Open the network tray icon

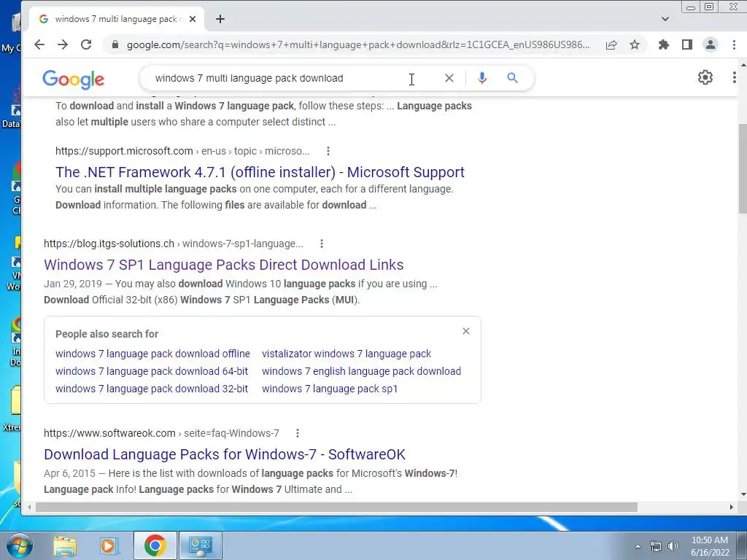(x=656, y=546)
